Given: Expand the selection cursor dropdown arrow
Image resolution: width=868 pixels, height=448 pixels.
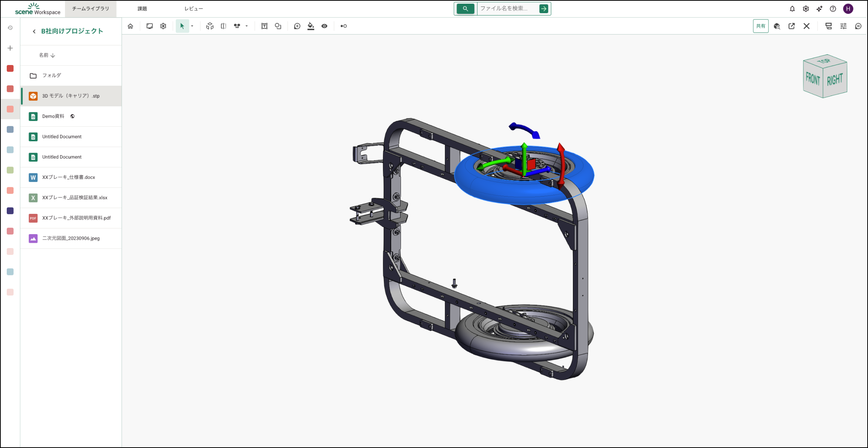Looking at the screenshot, I should tap(192, 26).
